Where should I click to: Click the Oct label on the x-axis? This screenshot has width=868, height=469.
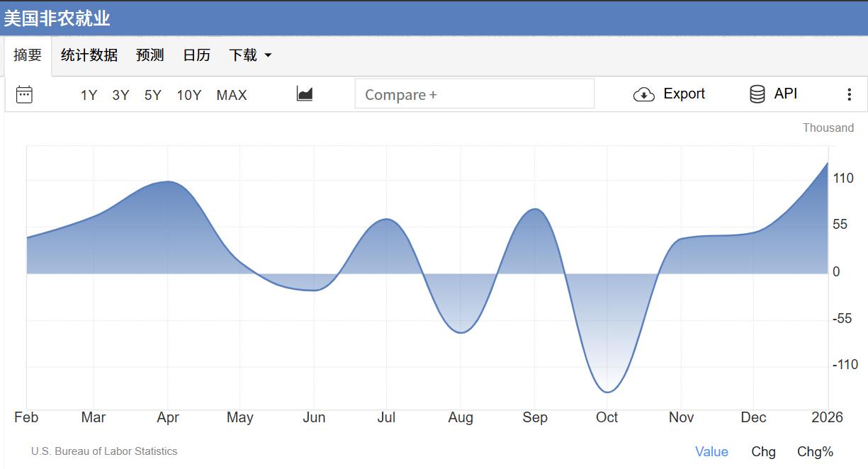(607, 417)
